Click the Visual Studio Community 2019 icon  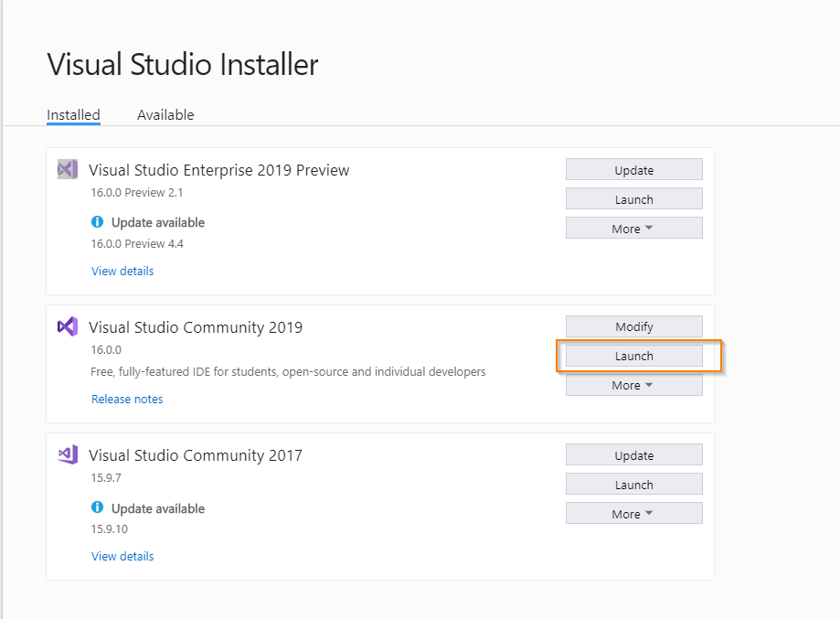(x=68, y=326)
